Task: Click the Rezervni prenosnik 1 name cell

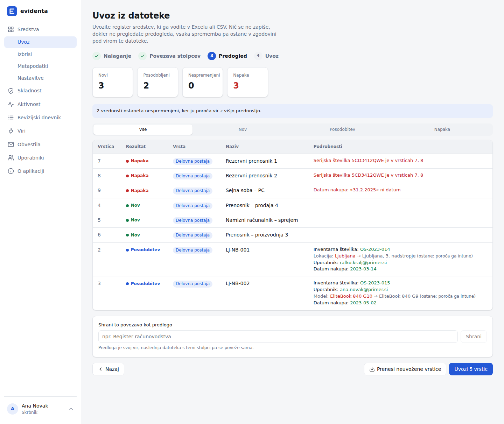Action: [251, 161]
